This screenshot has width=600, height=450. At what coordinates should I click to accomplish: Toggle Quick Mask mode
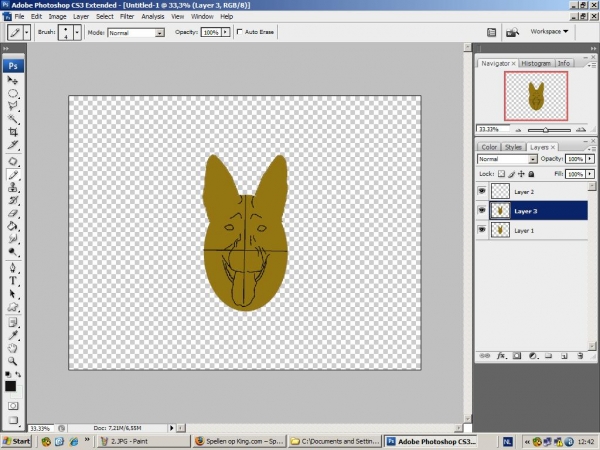[x=13, y=406]
